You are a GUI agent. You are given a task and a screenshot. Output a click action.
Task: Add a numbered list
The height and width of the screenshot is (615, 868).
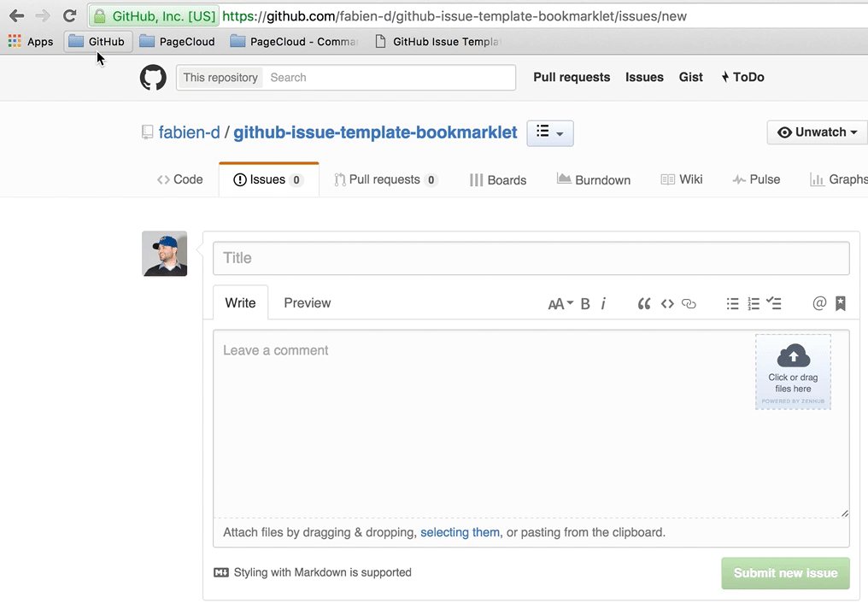[754, 304]
